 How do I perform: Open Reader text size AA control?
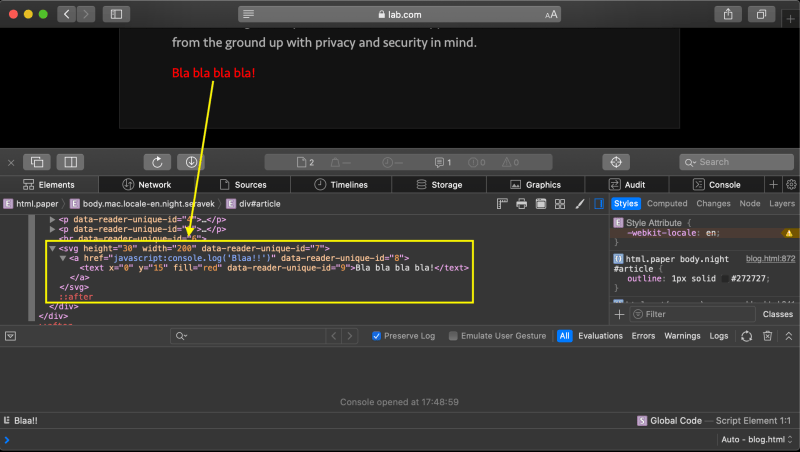click(x=551, y=15)
